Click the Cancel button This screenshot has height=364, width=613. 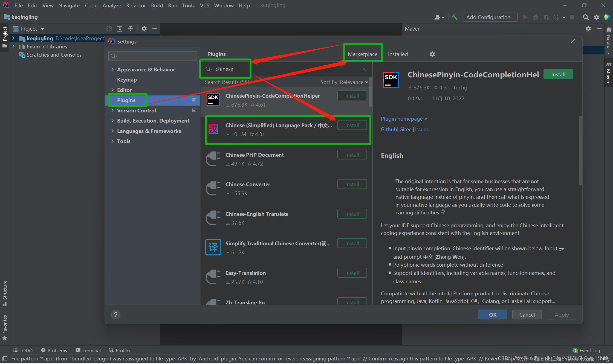527,315
